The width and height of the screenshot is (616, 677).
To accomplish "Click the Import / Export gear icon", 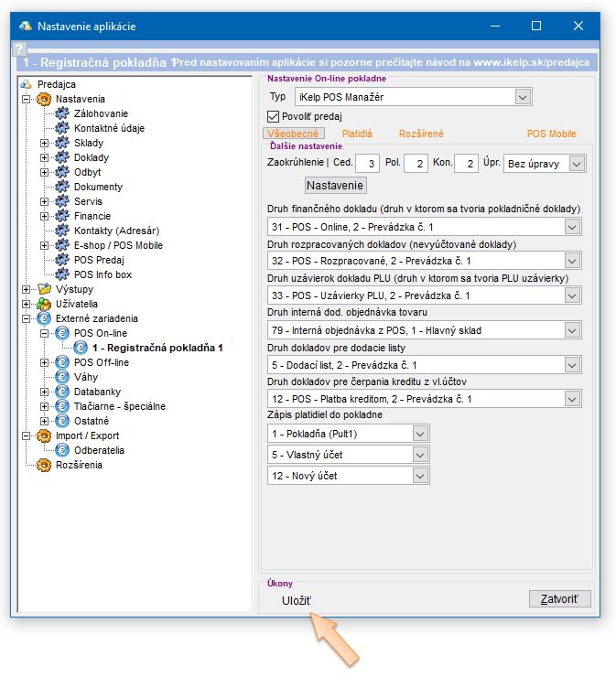I will (x=44, y=435).
